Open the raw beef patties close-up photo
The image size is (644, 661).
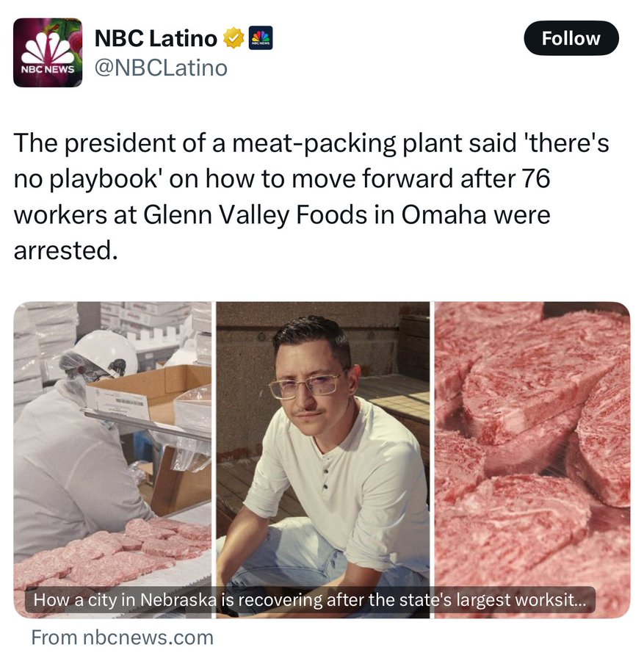click(532, 460)
